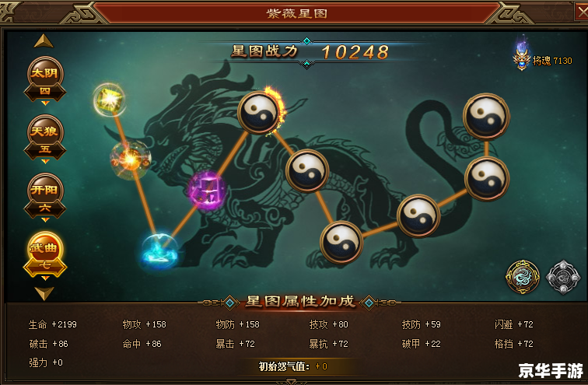Screen dimensions: 588x385
Task: Click the purple rune star node
Action: tap(208, 190)
